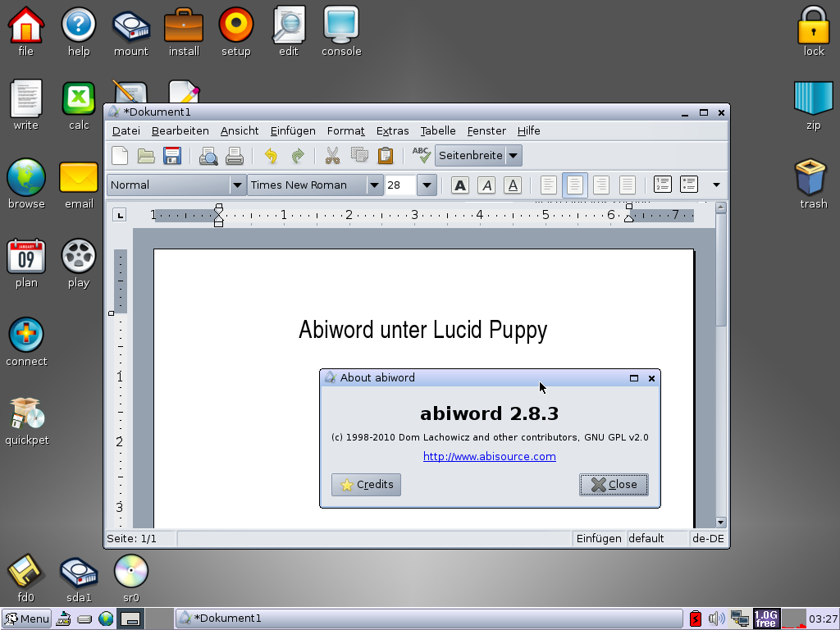Toggle bold text formatting
This screenshot has height=630, width=840.
[x=459, y=185]
